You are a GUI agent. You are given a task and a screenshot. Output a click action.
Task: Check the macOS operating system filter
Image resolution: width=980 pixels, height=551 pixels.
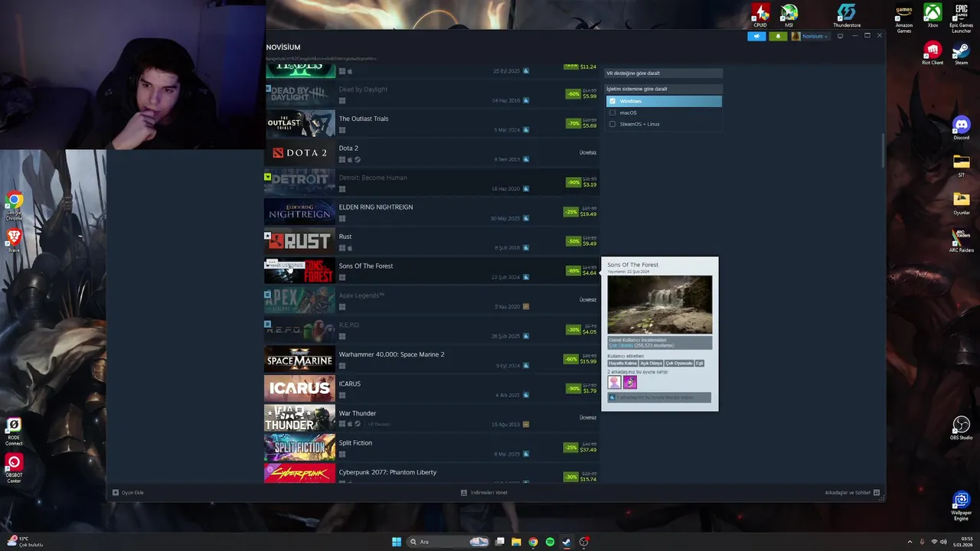click(x=612, y=112)
